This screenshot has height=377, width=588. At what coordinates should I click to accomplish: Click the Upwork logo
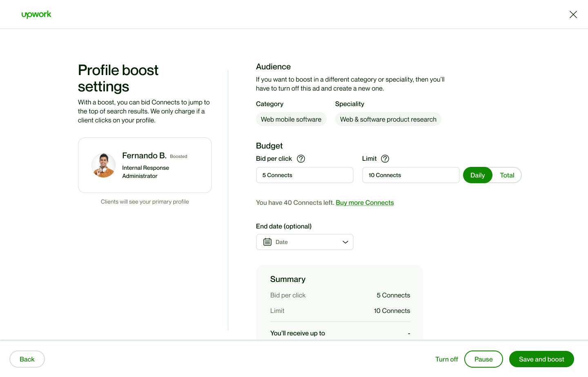pos(36,15)
